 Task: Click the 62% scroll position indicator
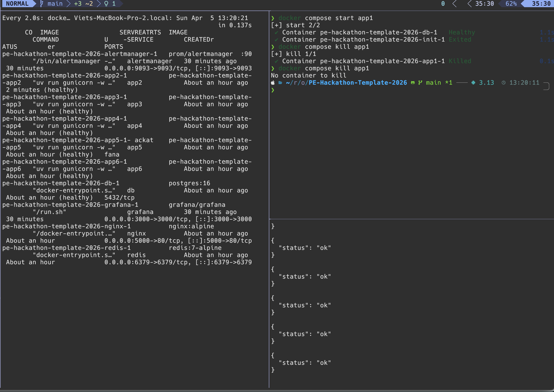(x=511, y=4)
